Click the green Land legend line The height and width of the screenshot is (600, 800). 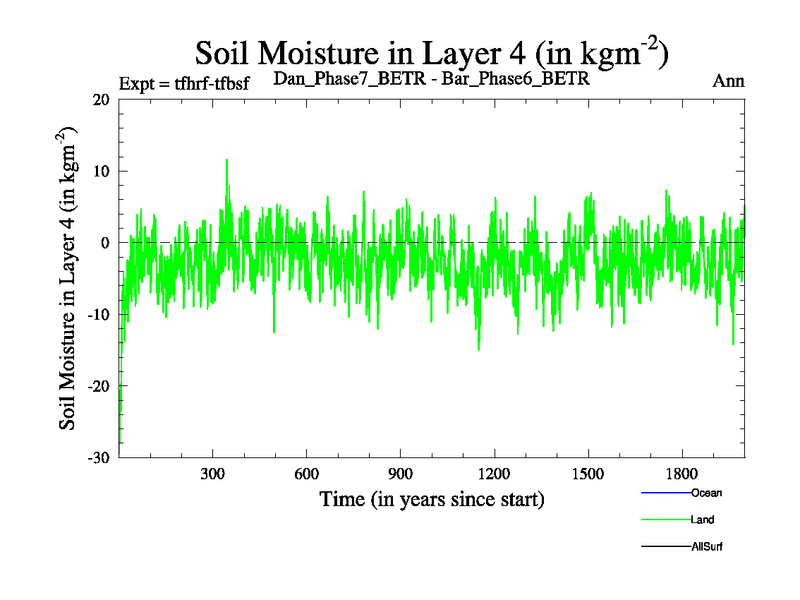coord(664,520)
